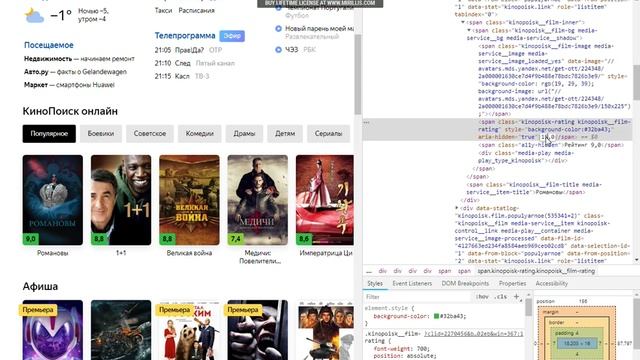The image size is (640, 360).
Task: Switch to the Event Listeners tab
Action: click(x=412, y=283)
